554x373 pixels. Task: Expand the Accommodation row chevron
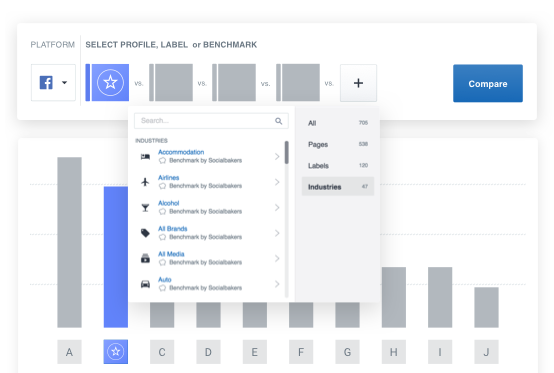pos(277,156)
